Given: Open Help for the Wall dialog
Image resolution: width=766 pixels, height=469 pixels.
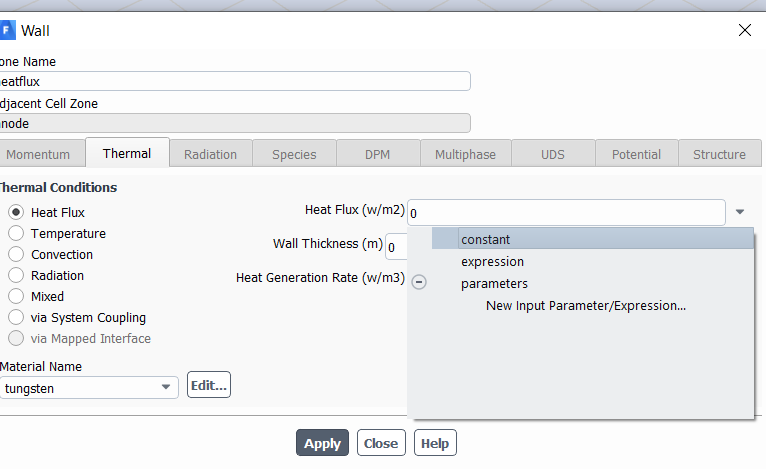Looking at the screenshot, I should pyautogui.click(x=434, y=443).
